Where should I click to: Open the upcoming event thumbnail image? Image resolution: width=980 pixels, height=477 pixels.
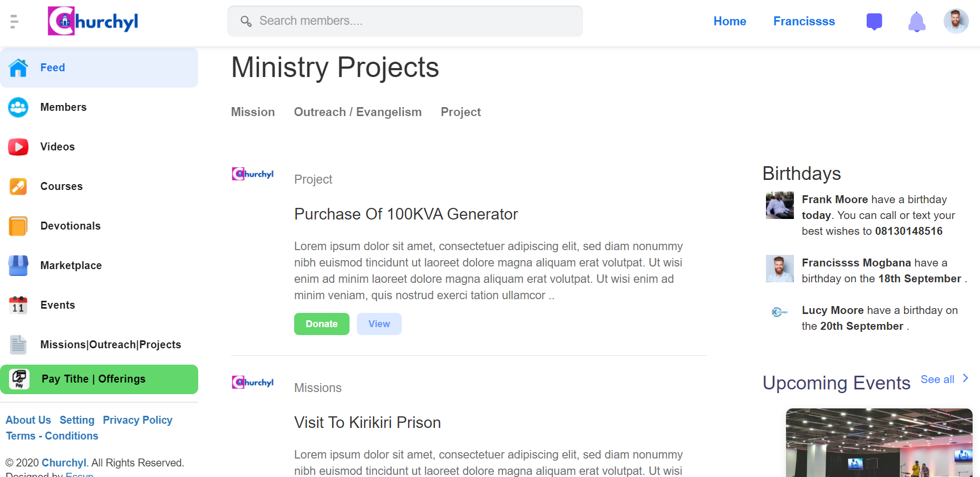[x=879, y=443]
